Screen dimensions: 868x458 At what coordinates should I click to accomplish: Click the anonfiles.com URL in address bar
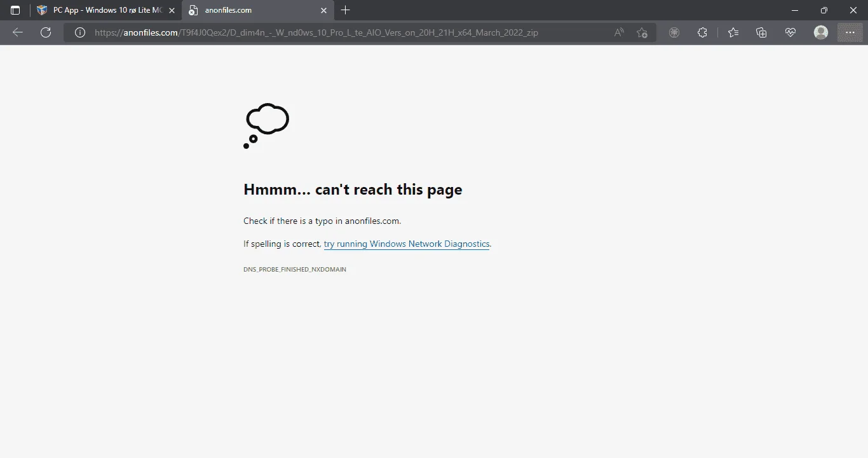click(316, 32)
